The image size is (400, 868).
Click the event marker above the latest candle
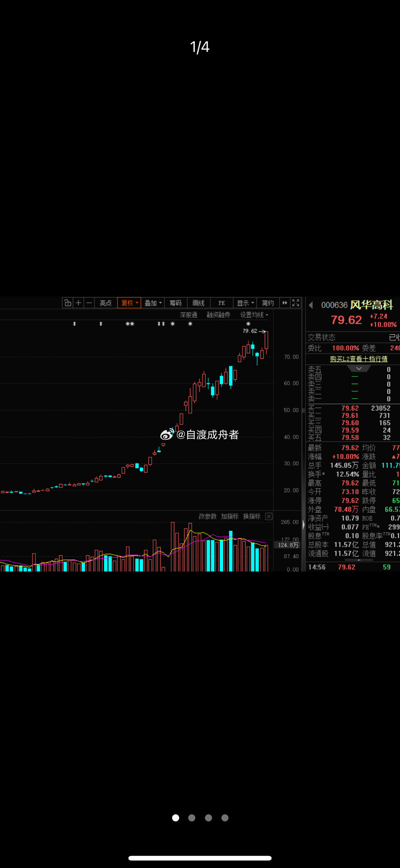(x=248, y=324)
